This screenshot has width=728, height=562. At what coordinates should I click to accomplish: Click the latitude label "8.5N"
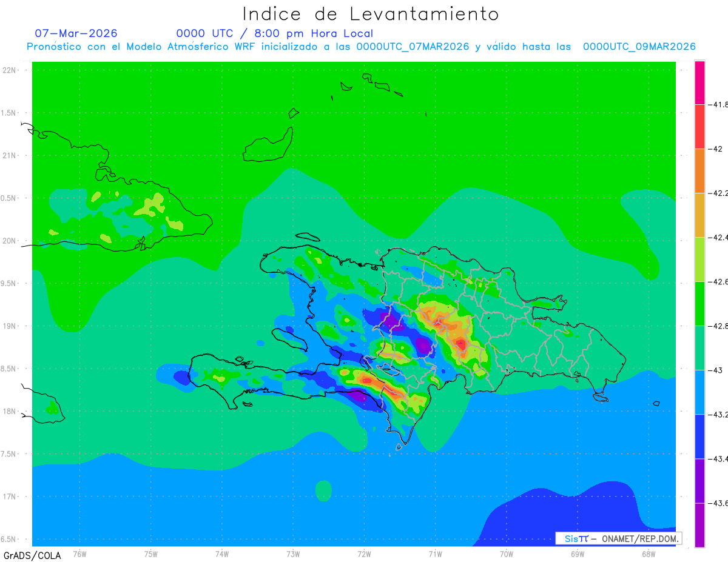point(9,369)
